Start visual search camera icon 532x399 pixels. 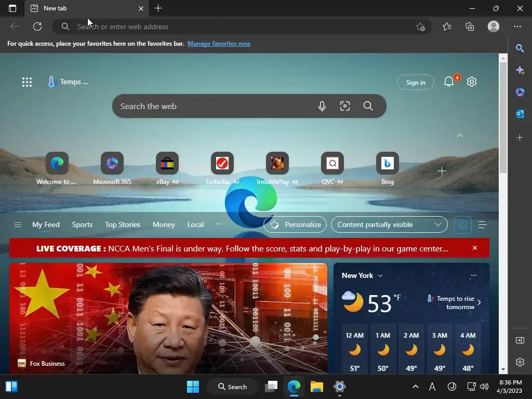345,106
